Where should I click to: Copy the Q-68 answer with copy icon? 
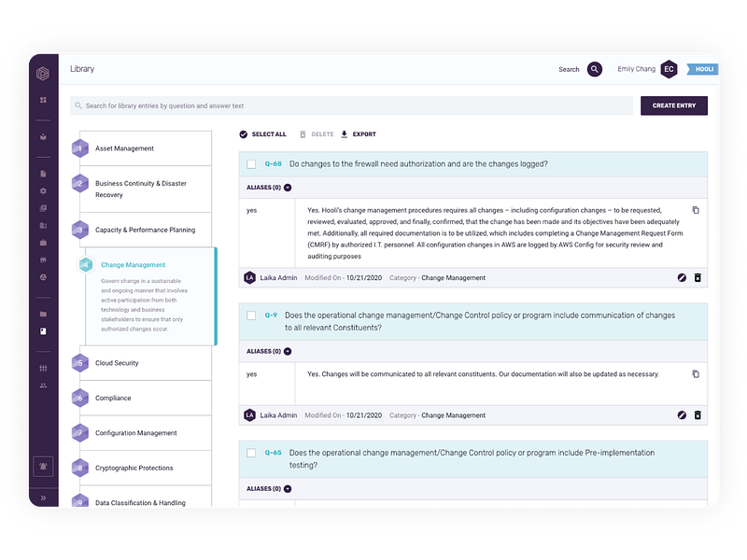tap(696, 210)
